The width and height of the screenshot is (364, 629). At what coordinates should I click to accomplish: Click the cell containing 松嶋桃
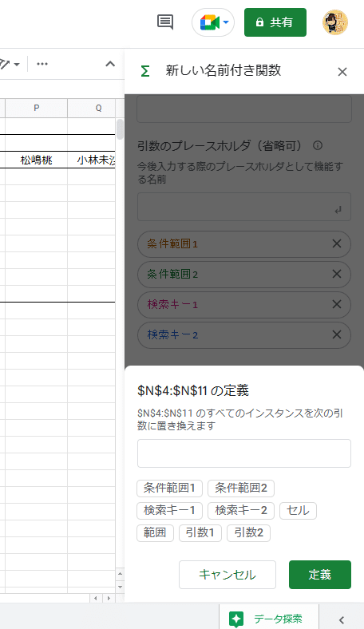tap(36, 160)
